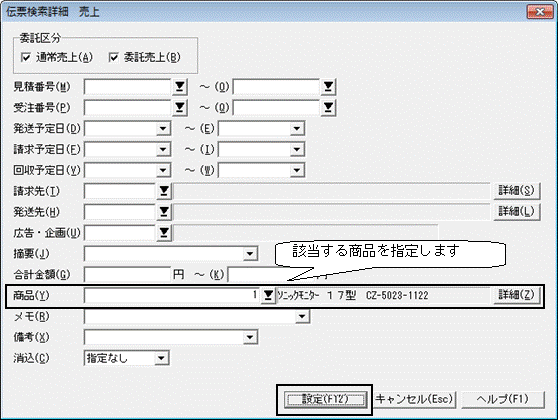Click the 合計金額 minimum amount field
558x420 pixels.
pos(128,275)
